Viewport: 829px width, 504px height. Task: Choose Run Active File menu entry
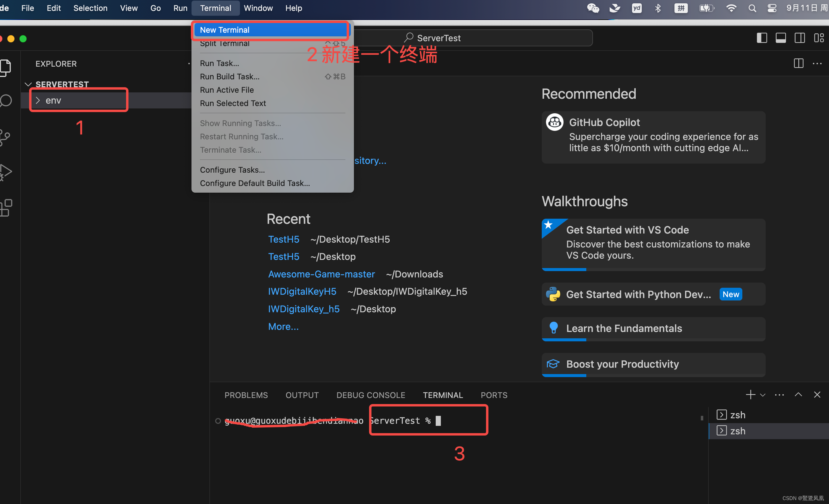pyautogui.click(x=272, y=90)
